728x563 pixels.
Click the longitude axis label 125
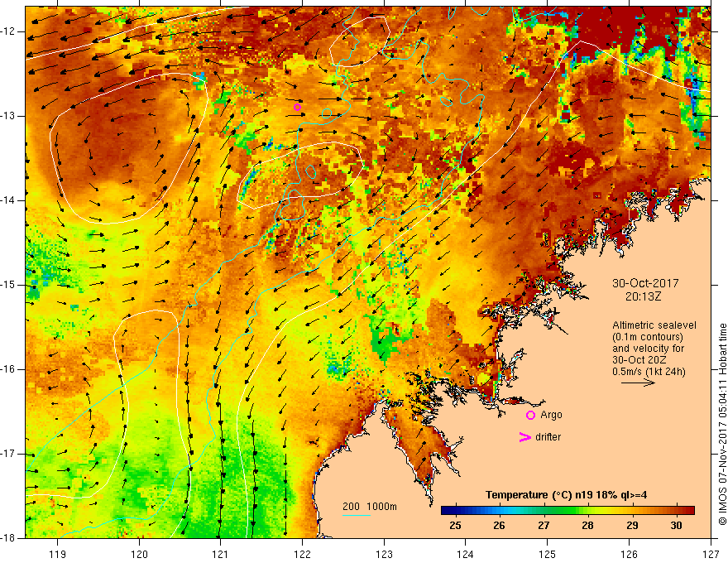(x=548, y=554)
